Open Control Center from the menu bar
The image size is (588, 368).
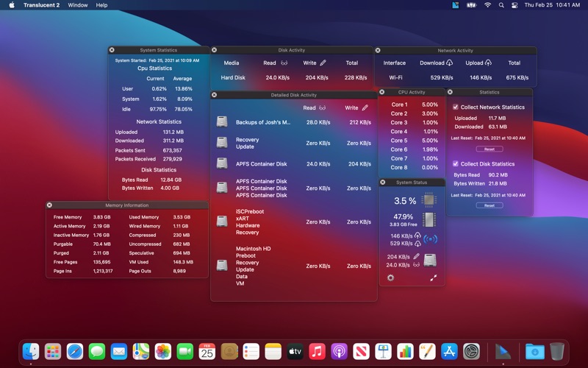pos(514,5)
